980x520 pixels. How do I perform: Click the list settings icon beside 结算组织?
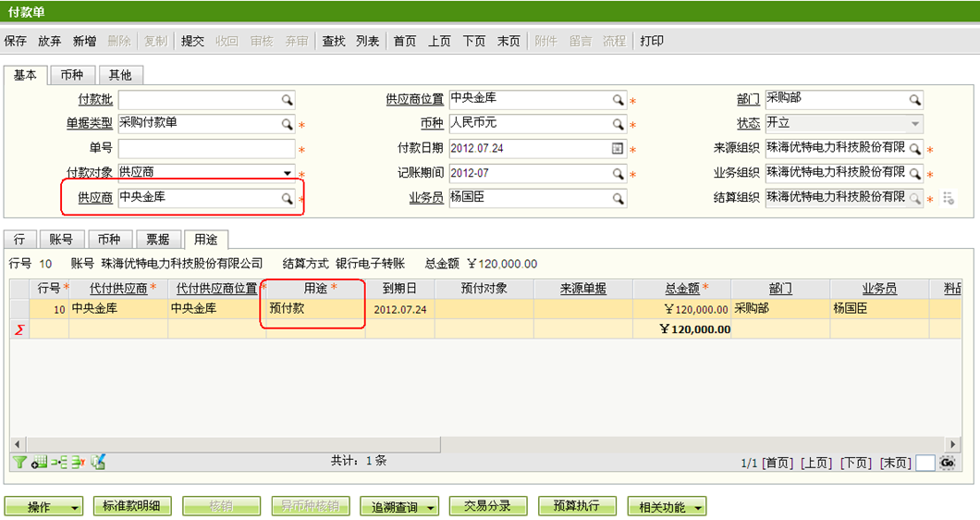pyautogui.click(x=948, y=198)
